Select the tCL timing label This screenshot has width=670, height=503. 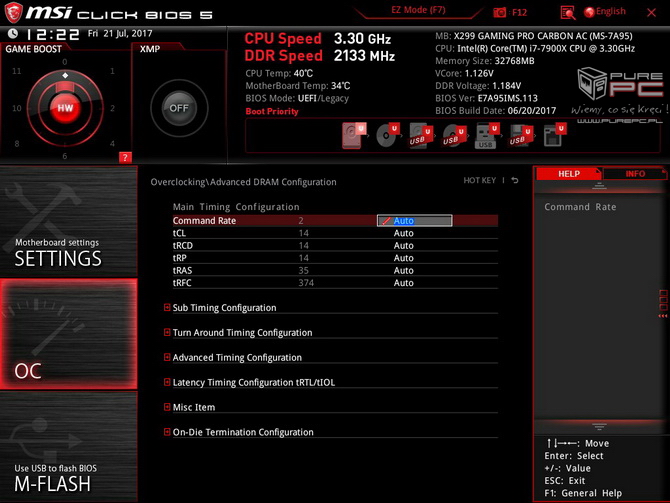click(179, 233)
